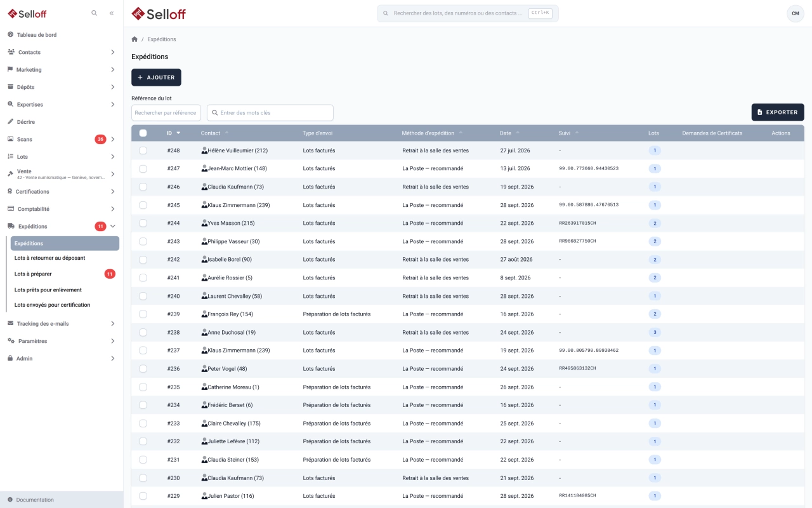Image resolution: width=812 pixels, height=508 pixels.
Task: Click the Tableau de bord gauge icon
Action: point(10,34)
